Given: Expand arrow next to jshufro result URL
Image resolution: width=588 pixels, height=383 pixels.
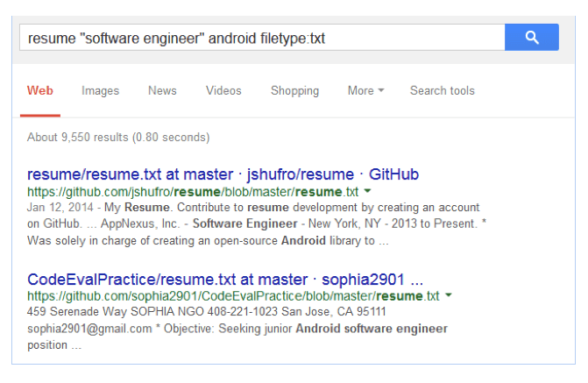Looking at the screenshot, I should pyautogui.click(x=367, y=191).
